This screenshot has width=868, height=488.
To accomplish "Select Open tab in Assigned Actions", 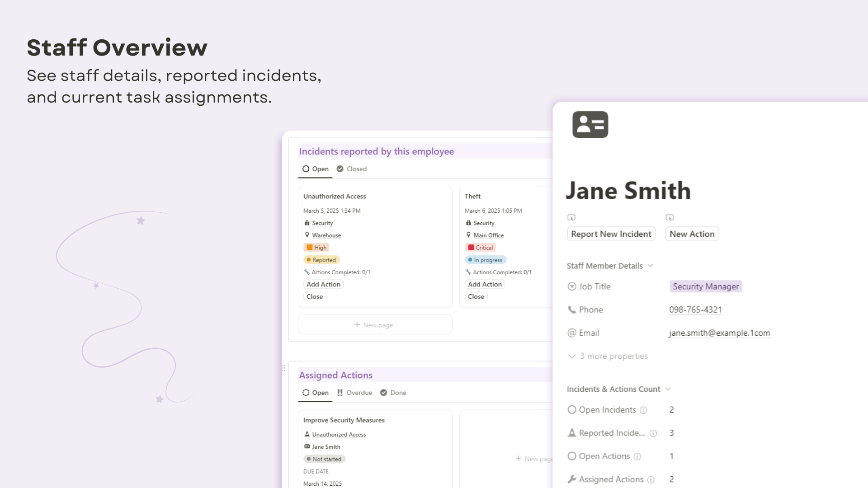I will click(x=316, y=393).
